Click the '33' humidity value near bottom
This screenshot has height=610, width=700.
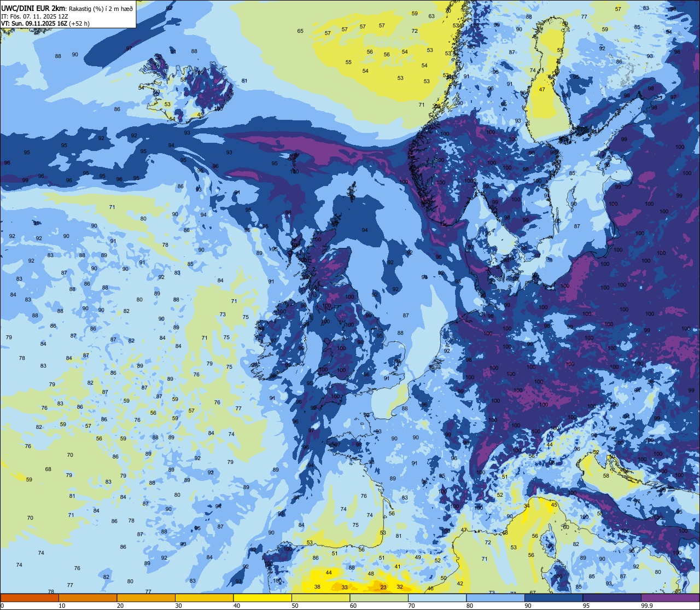[x=345, y=587]
